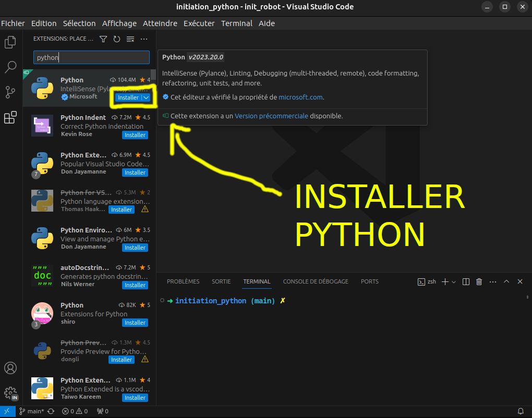Install the Python Indent extension
Image resolution: width=532 pixels, height=418 pixels.
[x=135, y=135]
